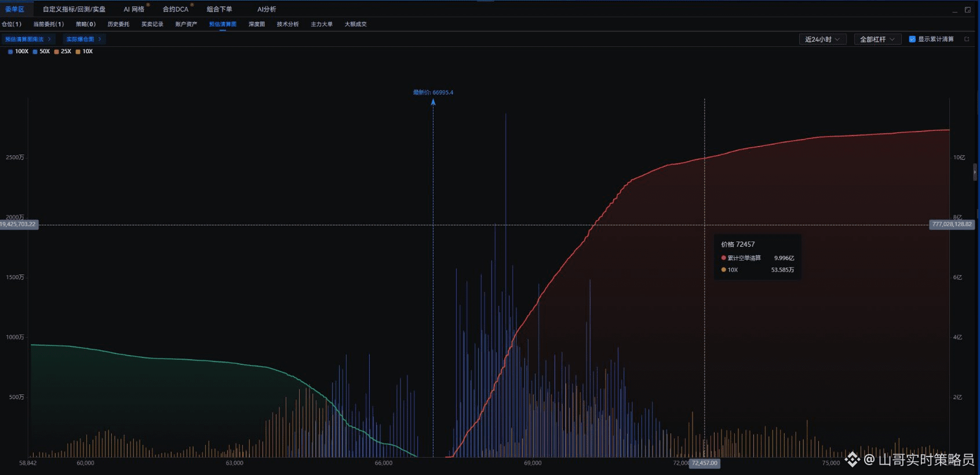Click the 最新价 66995.4 price marker
980x475 pixels.
click(433, 92)
